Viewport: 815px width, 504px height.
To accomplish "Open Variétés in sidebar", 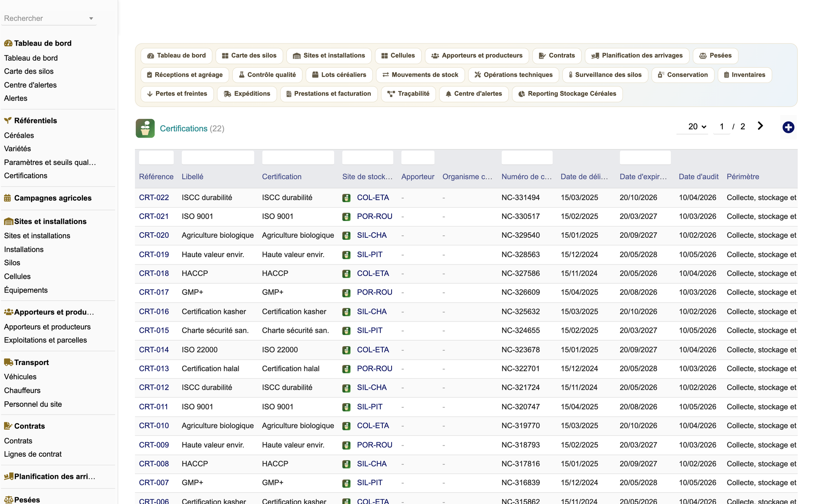I will click(17, 149).
